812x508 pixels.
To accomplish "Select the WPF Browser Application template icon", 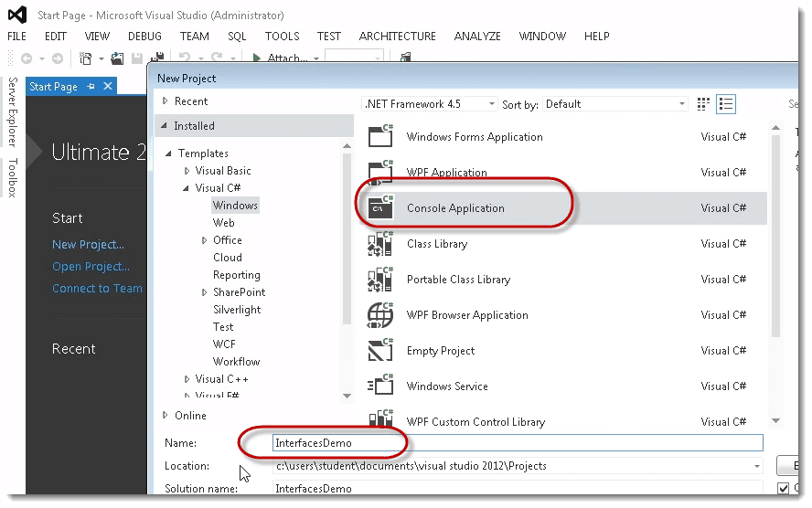I will pyautogui.click(x=380, y=315).
